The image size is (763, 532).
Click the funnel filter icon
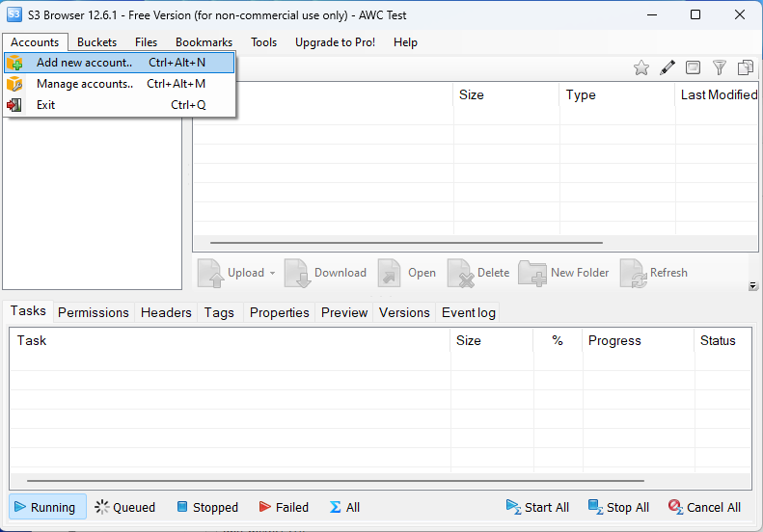pos(720,67)
